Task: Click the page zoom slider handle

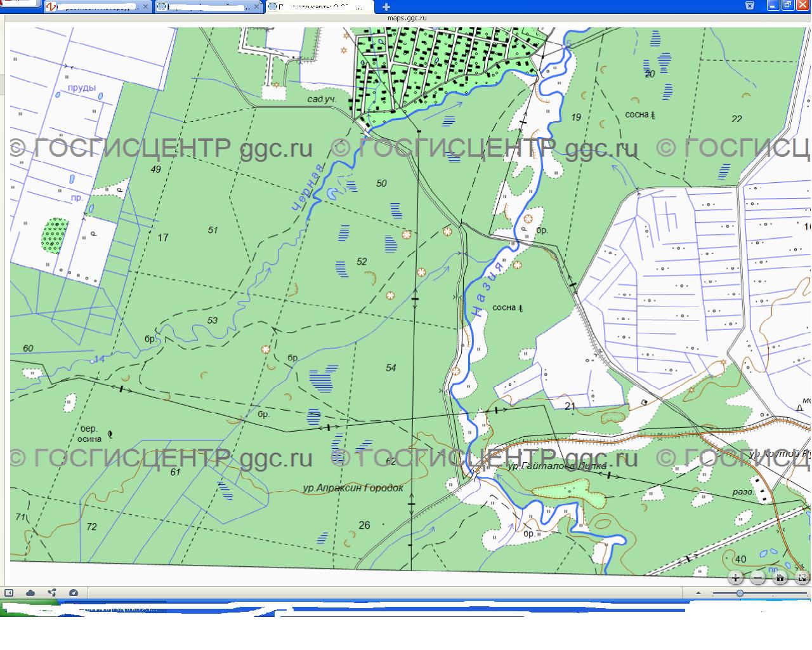Action: point(740,594)
